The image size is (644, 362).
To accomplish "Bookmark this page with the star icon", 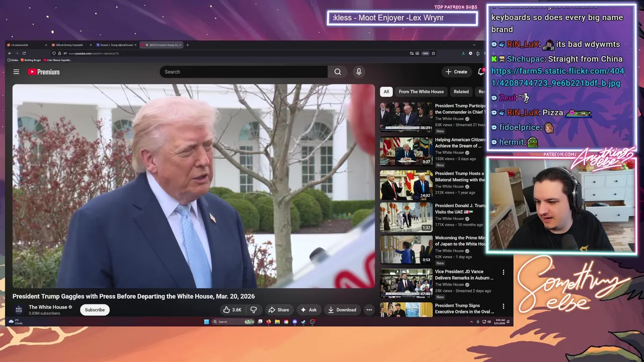I will tap(433, 53).
